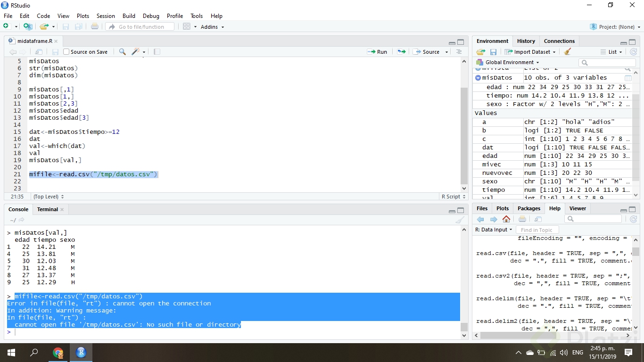Open the Import Dataset dropdown
The image size is (644, 362).
coord(530,52)
